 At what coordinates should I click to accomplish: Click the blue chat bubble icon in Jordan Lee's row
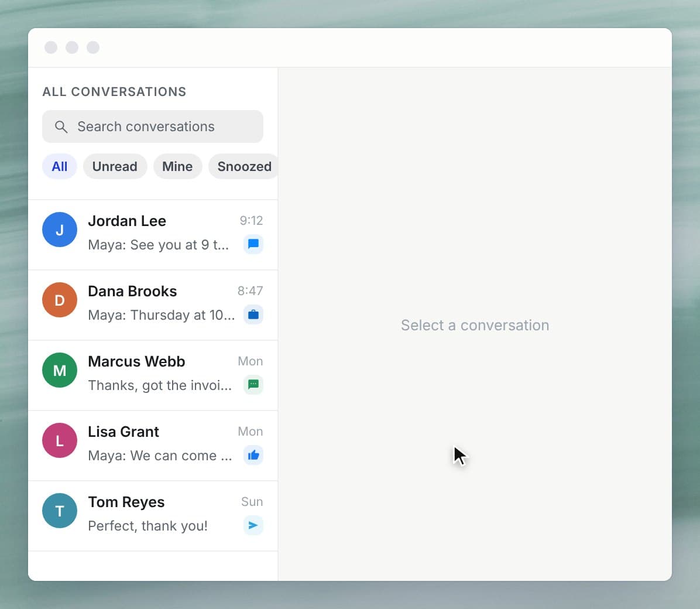click(253, 244)
